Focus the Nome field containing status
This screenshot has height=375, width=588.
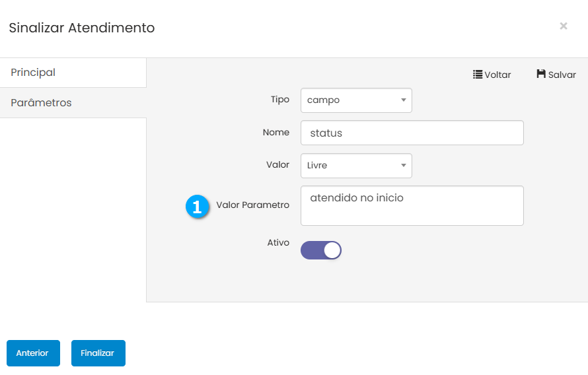[x=412, y=133]
